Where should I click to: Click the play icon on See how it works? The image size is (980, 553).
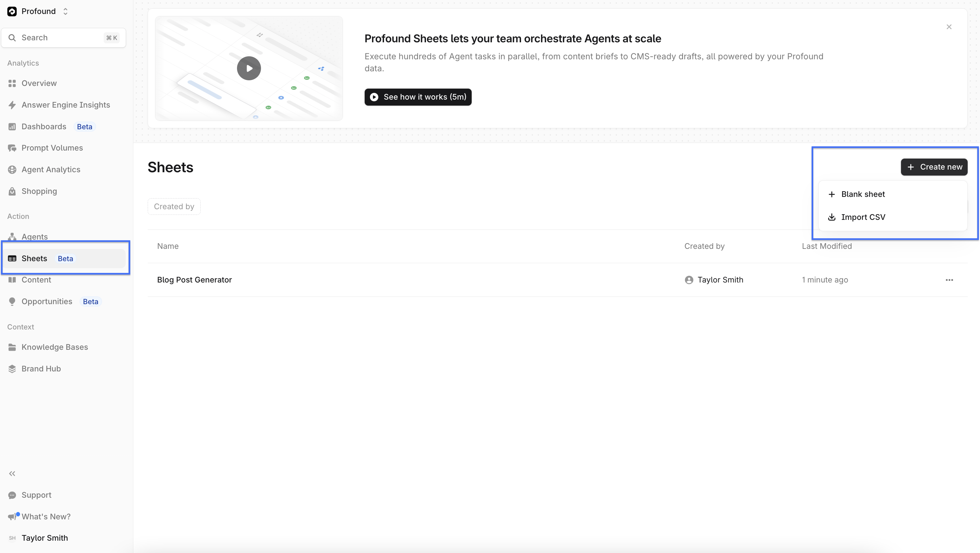[x=374, y=97]
